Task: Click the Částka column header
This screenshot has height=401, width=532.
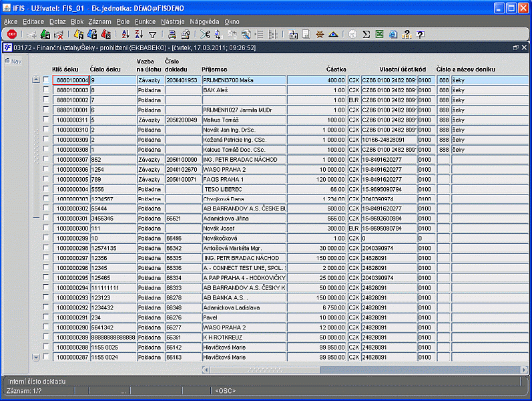Action: click(336, 69)
